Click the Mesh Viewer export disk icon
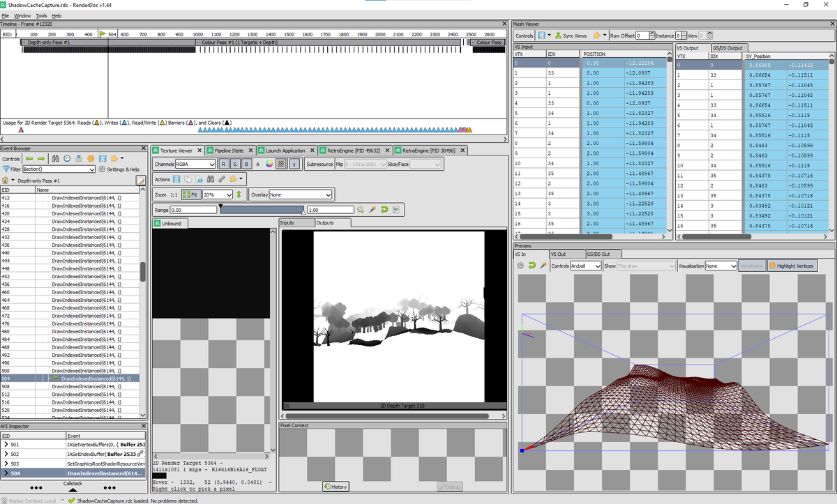Image resolution: width=837 pixels, height=504 pixels. coord(541,35)
